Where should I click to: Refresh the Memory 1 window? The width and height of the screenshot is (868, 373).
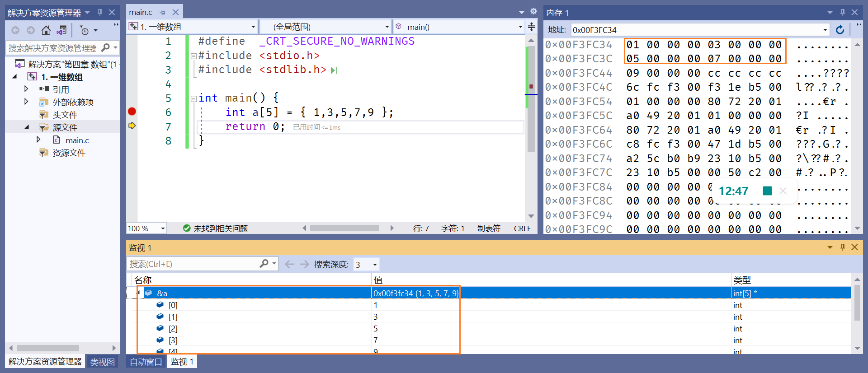tap(840, 30)
